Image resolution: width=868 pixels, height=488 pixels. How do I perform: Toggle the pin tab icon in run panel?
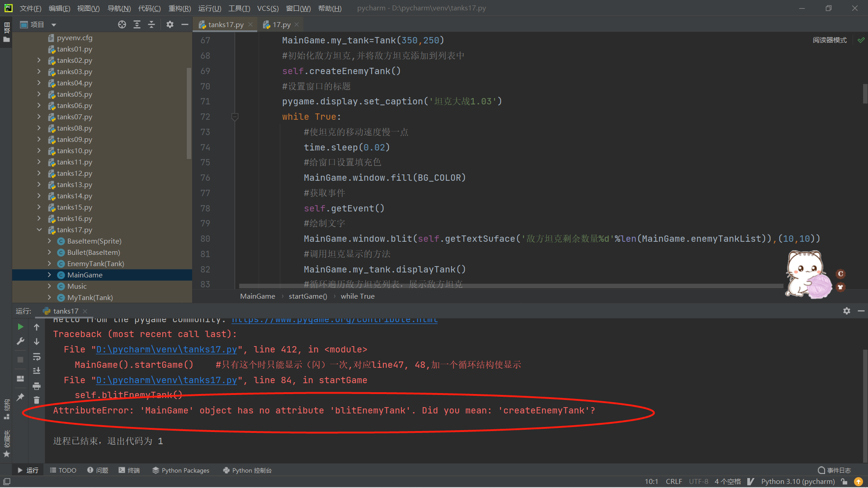point(20,397)
